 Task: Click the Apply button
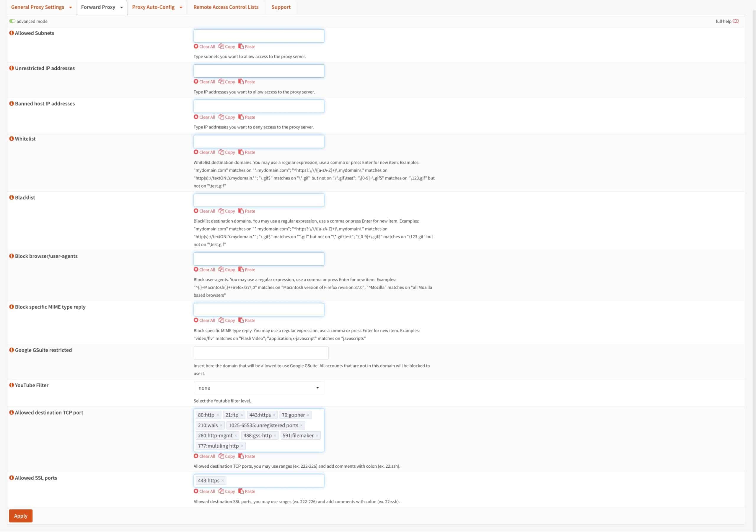[20, 516]
